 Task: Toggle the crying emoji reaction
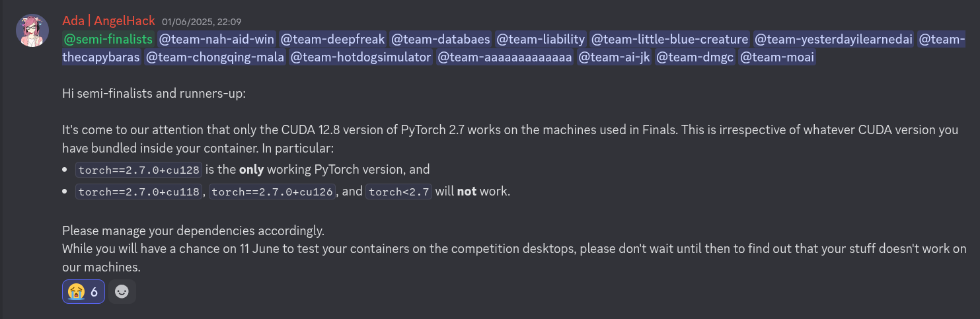[x=83, y=291]
